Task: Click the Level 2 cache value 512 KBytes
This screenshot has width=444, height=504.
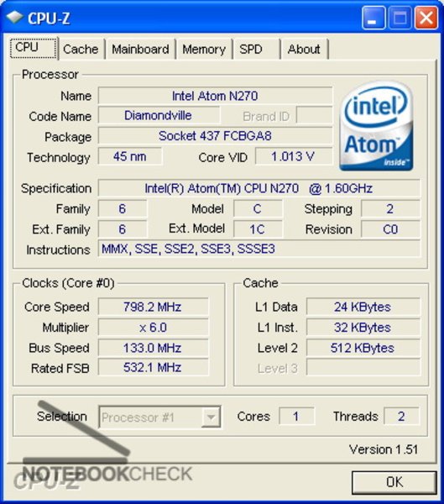Action: [363, 348]
